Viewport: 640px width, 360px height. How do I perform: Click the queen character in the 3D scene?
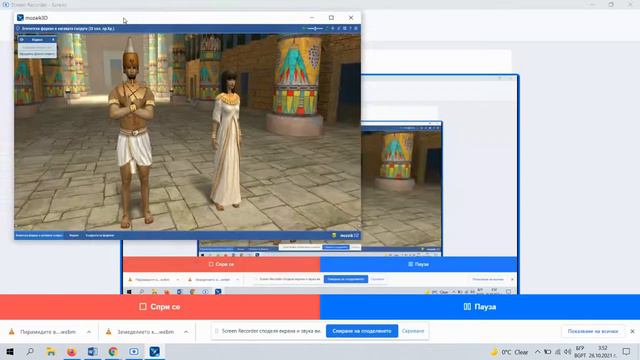226,141
